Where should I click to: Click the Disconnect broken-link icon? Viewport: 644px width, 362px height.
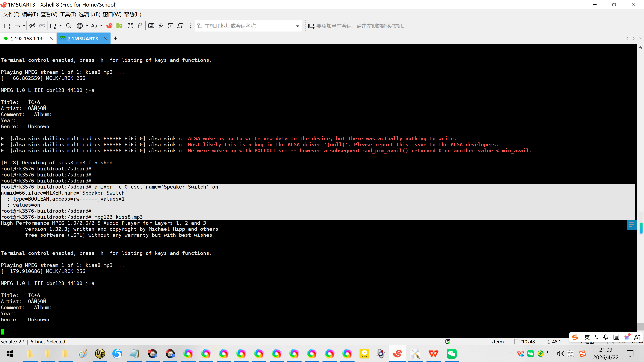pos(32,26)
